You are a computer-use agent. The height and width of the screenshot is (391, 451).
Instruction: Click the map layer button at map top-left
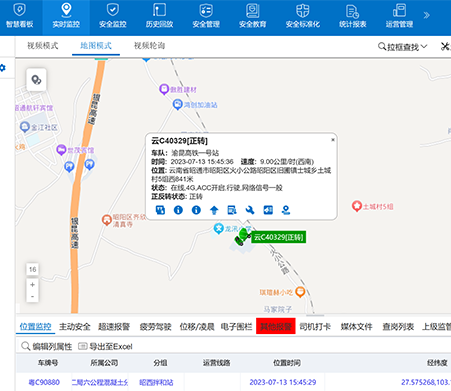(36, 80)
